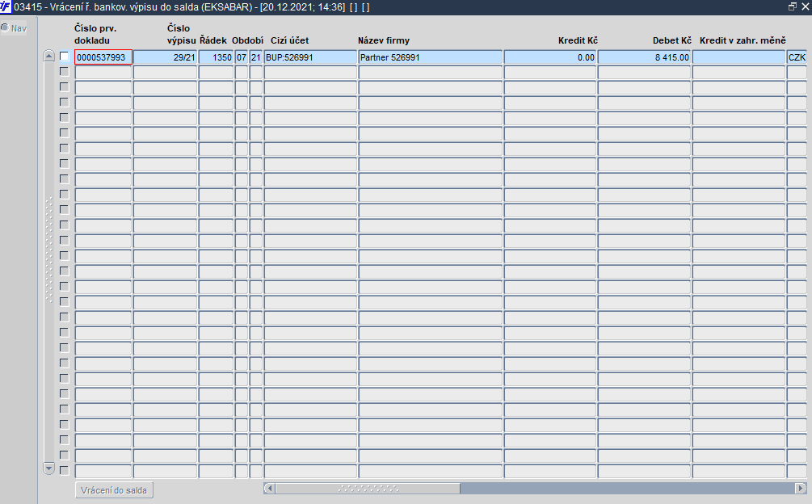Click period month cell 07
812x504 pixels.
pos(242,57)
